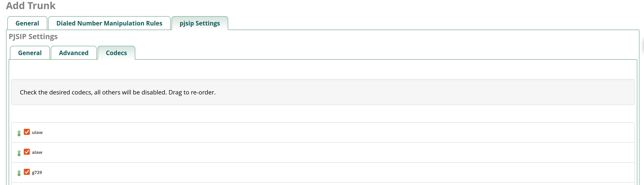Click the reorder arrow icon for alaw

point(19,153)
